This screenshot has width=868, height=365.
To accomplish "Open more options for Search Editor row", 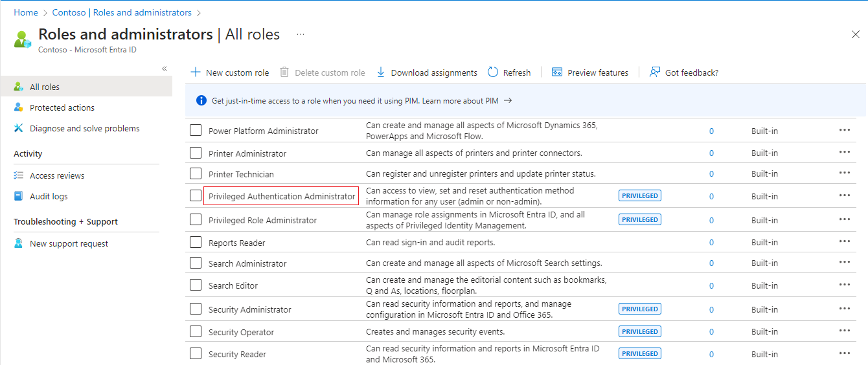I will 845,285.
